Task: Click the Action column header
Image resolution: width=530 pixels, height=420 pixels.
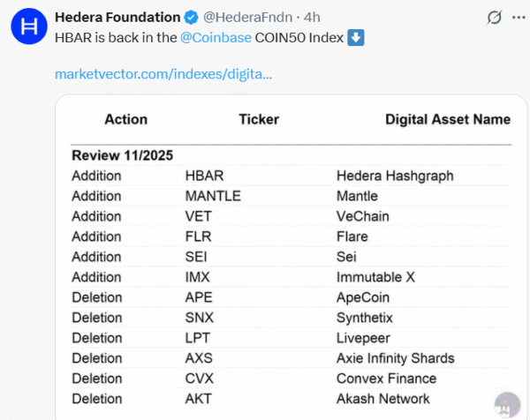Action: coord(125,119)
